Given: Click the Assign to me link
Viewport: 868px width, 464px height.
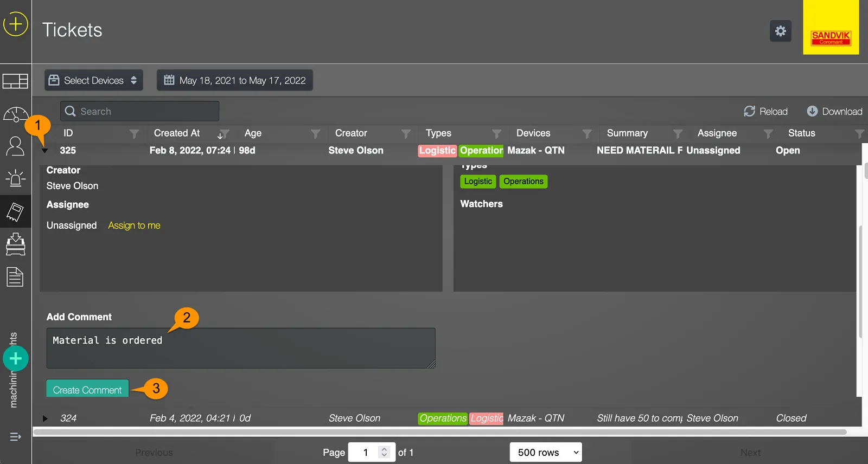Looking at the screenshot, I should (134, 225).
